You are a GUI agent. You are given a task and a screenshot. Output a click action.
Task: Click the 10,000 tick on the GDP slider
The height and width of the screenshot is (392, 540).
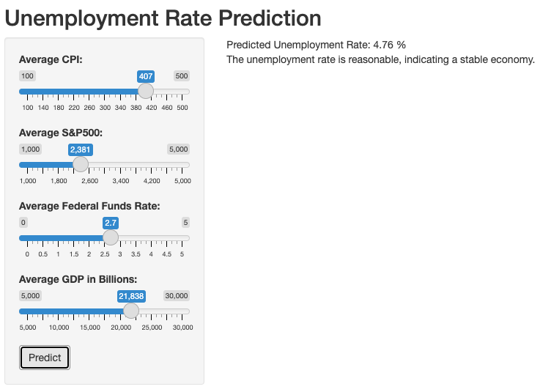[59, 328]
